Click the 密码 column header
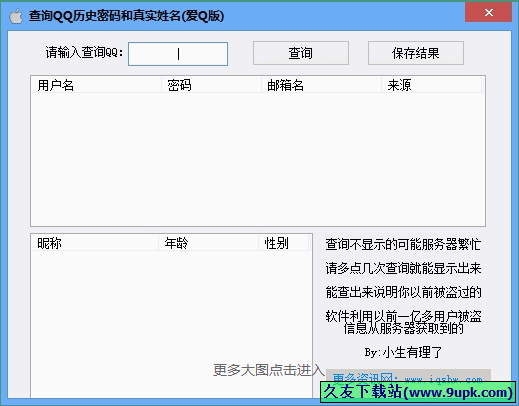Screen dimensions: 519x406 click(x=211, y=85)
